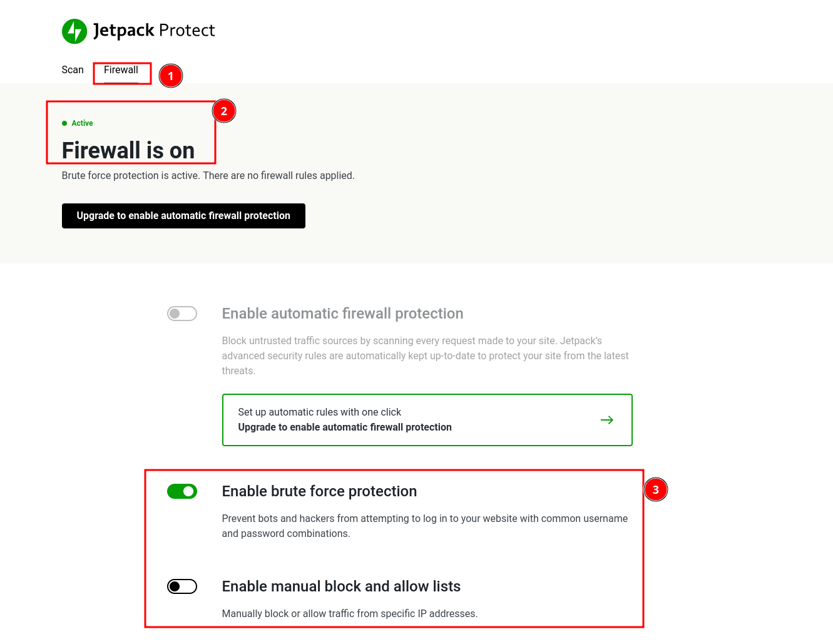This screenshot has width=833, height=644.
Task: Open the 'Set up automatic rules' card
Action: 427,420
